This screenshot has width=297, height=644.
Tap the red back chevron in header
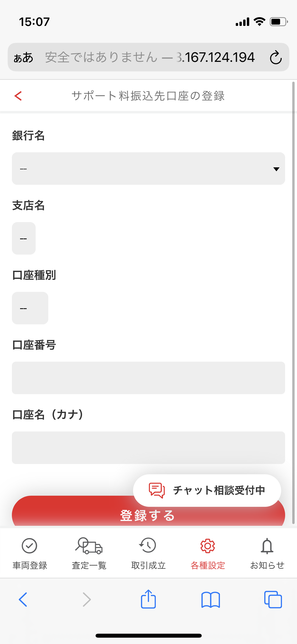(x=18, y=96)
